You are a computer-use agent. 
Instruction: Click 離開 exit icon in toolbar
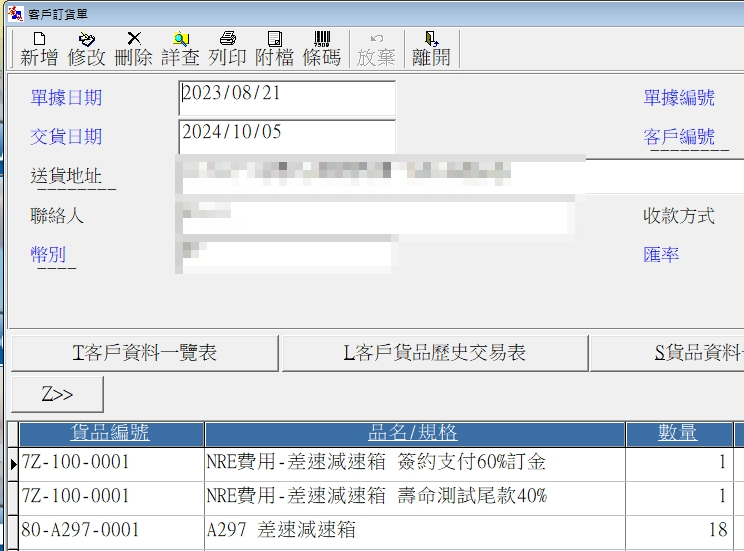pyautogui.click(x=431, y=49)
